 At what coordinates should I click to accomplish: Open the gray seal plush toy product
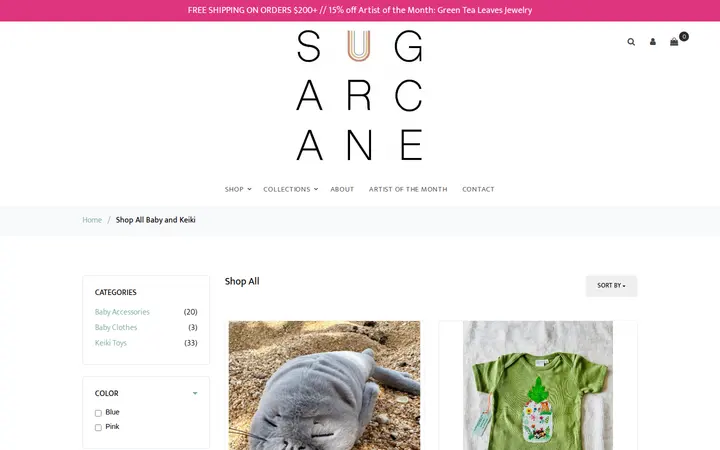tap(324, 385)
